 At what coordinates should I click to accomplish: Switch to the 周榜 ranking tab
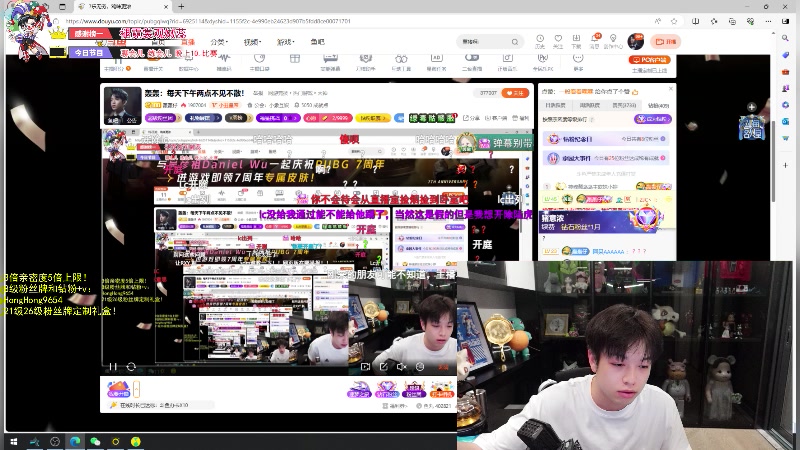(x=589, y=105)
